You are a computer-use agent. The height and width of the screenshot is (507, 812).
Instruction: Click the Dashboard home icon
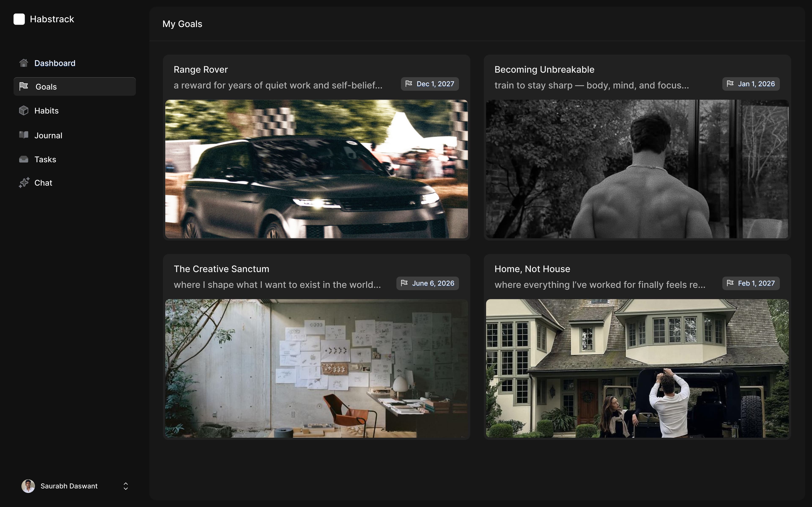[23, 63]
